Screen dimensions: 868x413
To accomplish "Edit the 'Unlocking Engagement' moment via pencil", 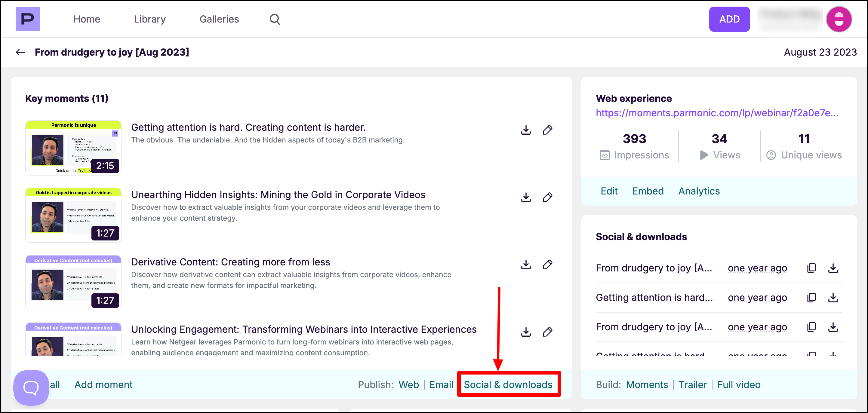I will pos(547,332).
